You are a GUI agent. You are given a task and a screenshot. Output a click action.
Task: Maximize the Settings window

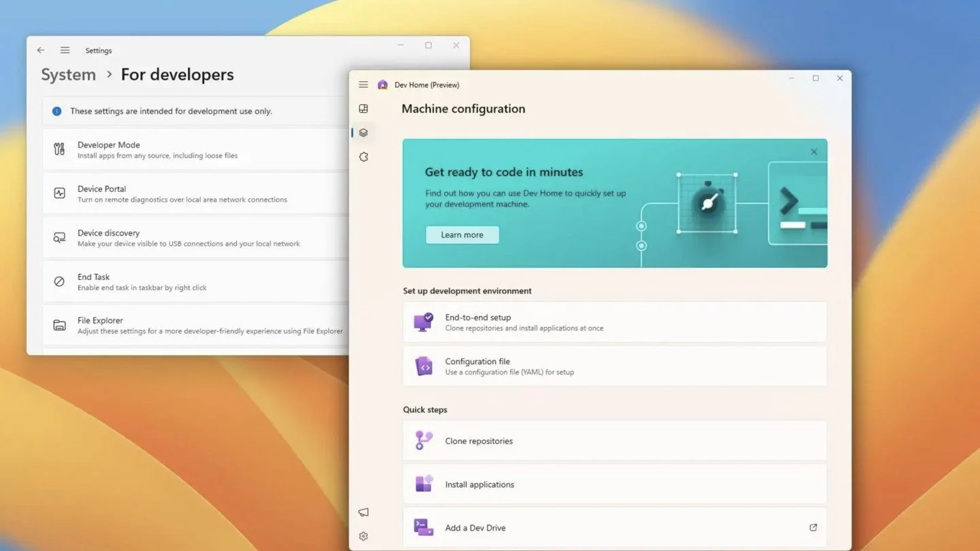[428, 46]
